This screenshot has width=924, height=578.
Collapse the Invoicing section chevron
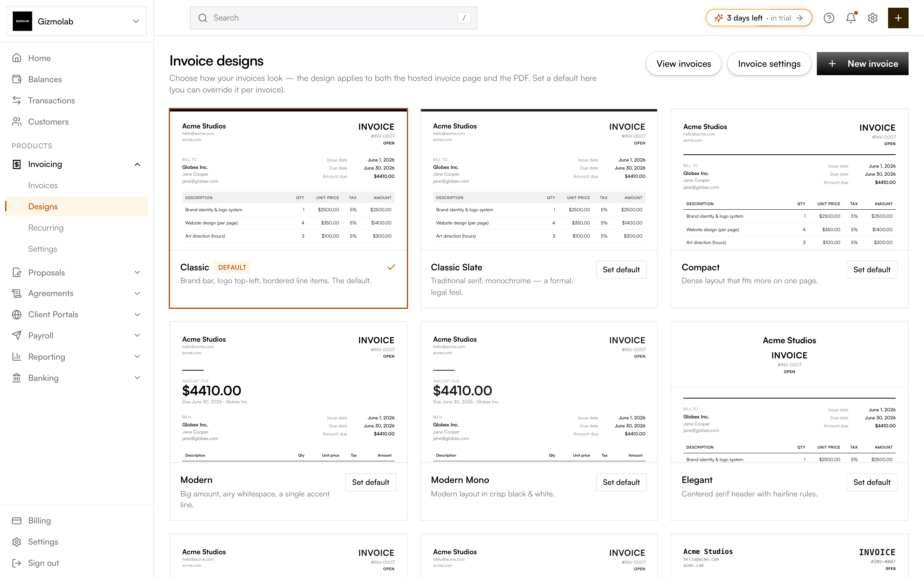click(137, 164)
